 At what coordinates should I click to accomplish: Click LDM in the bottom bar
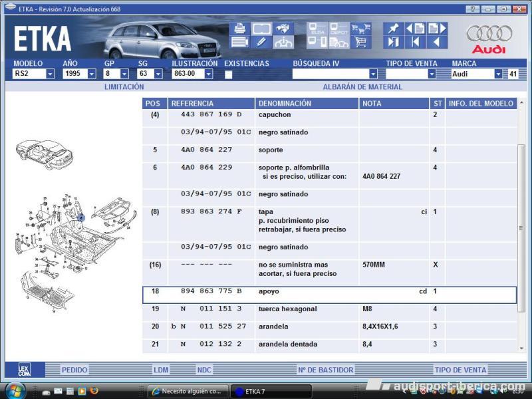click(161, 370)
